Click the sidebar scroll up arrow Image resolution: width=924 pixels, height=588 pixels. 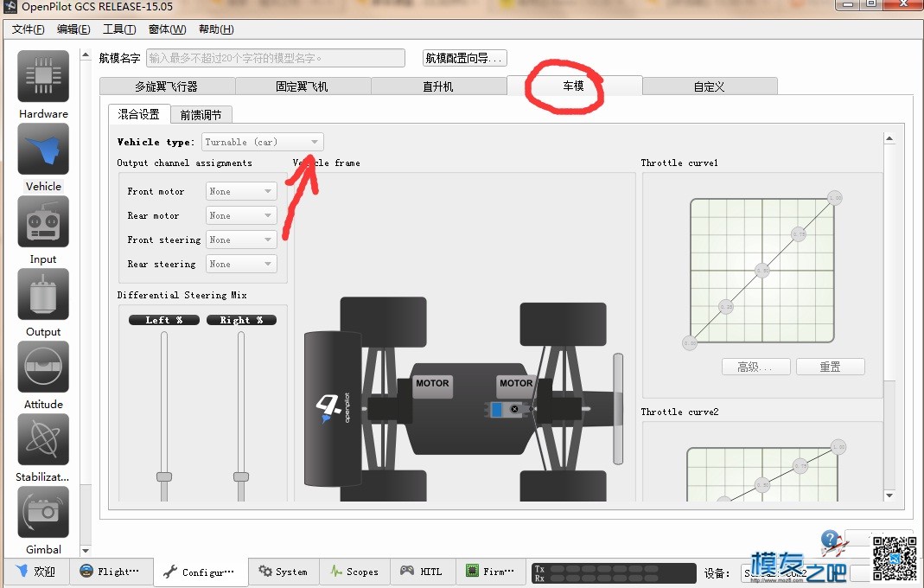pyautogui.click(x=86, y=54)
